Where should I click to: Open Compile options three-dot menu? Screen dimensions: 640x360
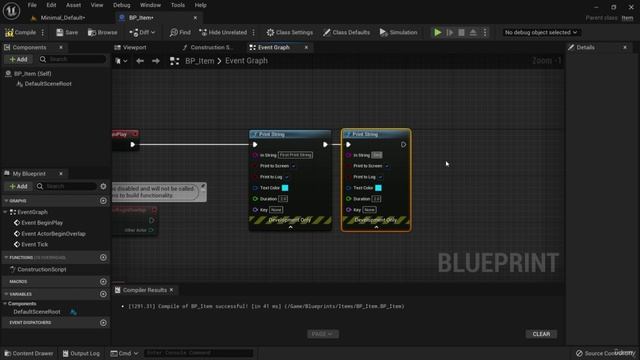[x=43, y=32]
